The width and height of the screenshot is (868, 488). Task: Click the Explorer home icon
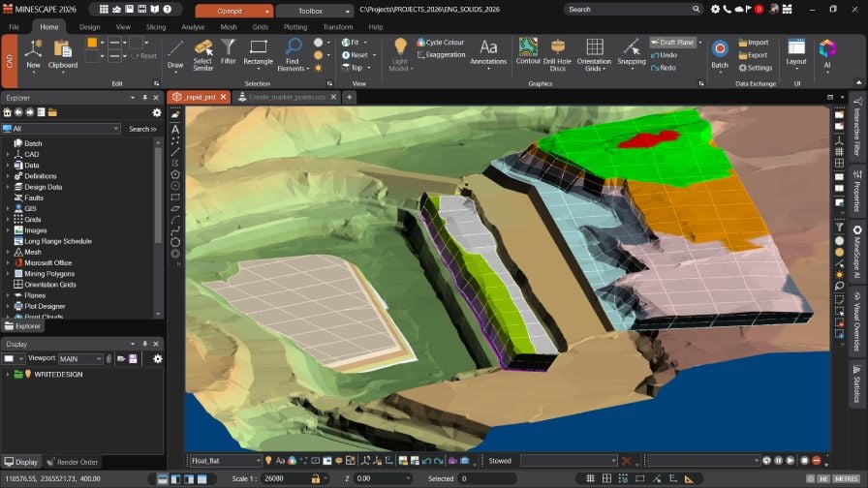[x=7, y=113]
